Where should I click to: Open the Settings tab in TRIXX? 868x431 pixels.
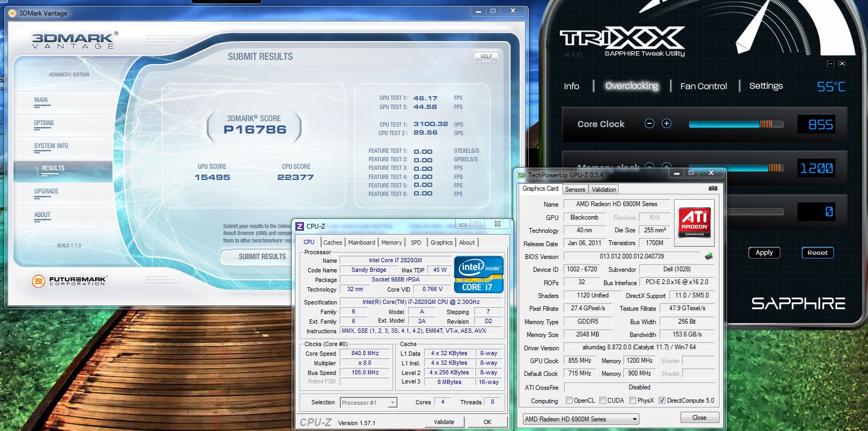766,86
